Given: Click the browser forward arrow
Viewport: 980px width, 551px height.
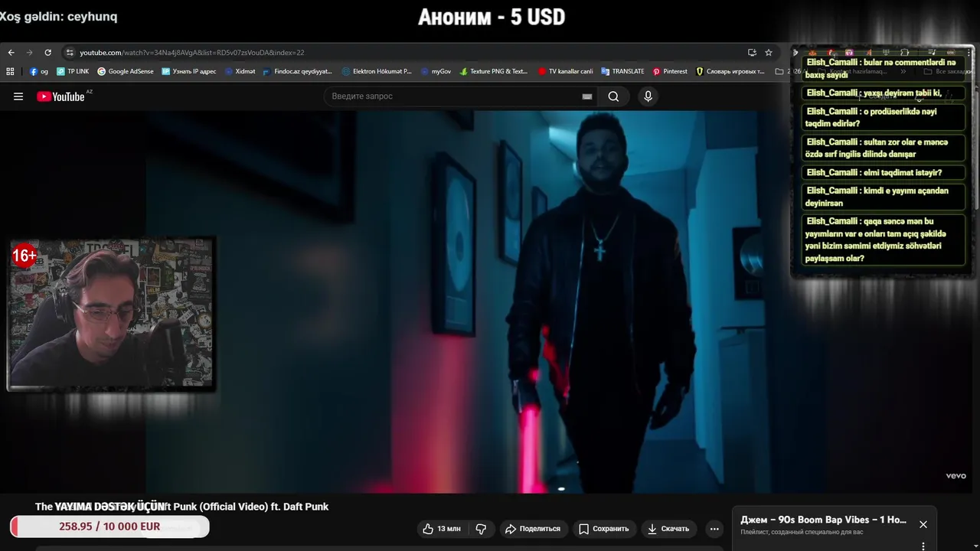Looking at the screenshot, I should tap(29, 53).
